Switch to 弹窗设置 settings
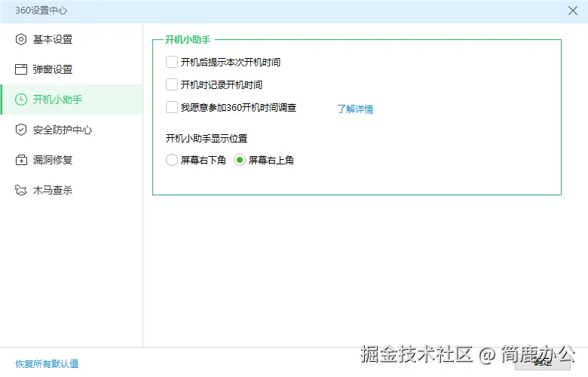This screenshot has height=377, width=588. (53, 69)
